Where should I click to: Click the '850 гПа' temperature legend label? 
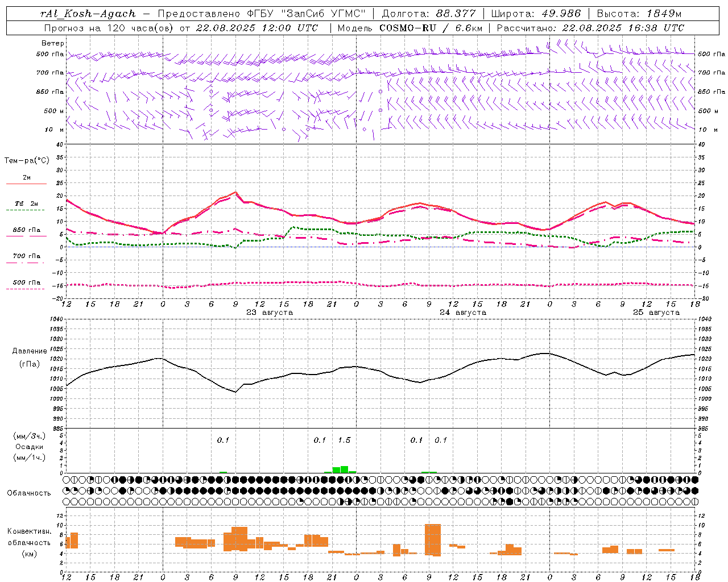[27, 230]
